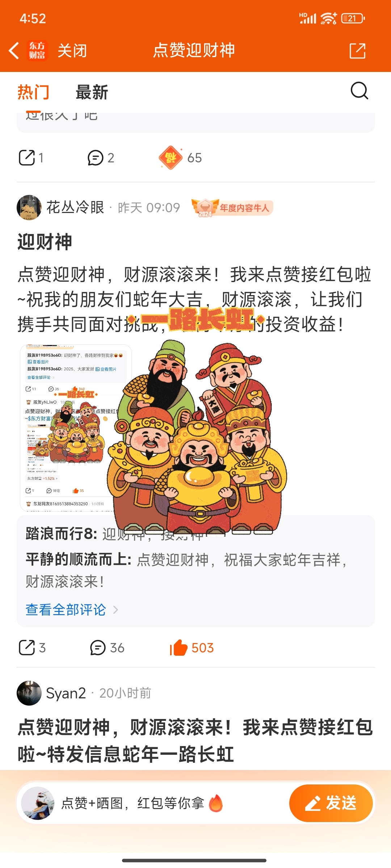The width and height of the screenshot is (391, 868).
Task: Share 花丛冷眼's post with 3 shares
Action: pyautogui.click(x=32, y=647)
